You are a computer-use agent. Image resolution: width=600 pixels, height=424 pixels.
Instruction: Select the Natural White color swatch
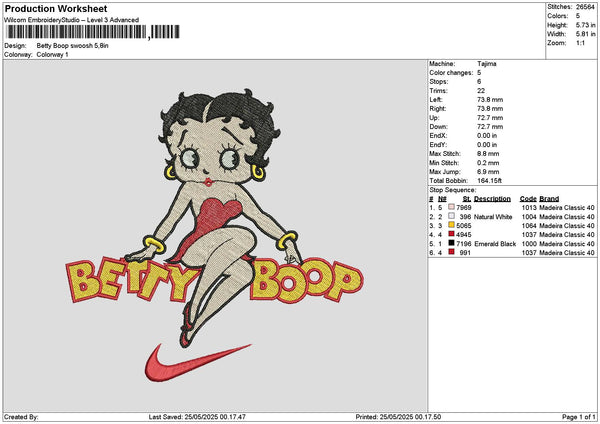[452, 216]
